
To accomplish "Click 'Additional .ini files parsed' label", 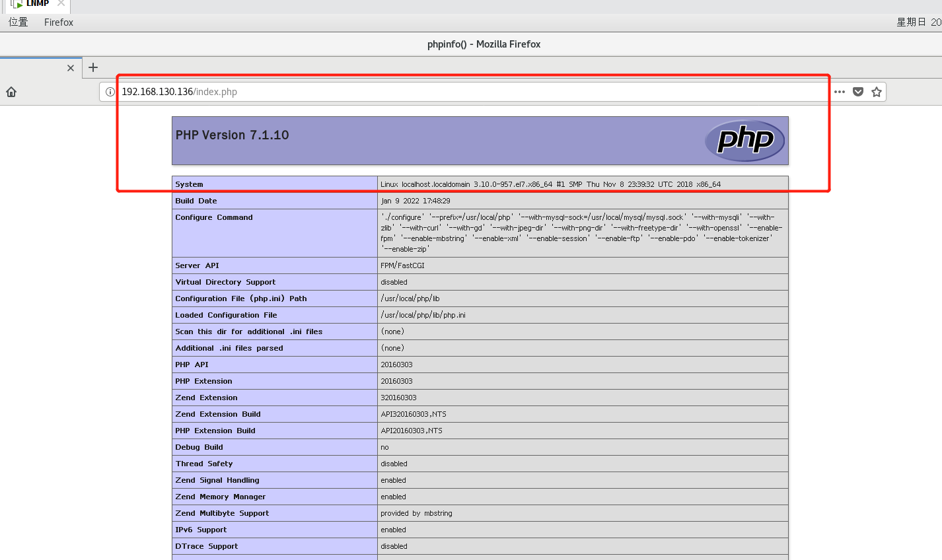I will tap(229, 348).
